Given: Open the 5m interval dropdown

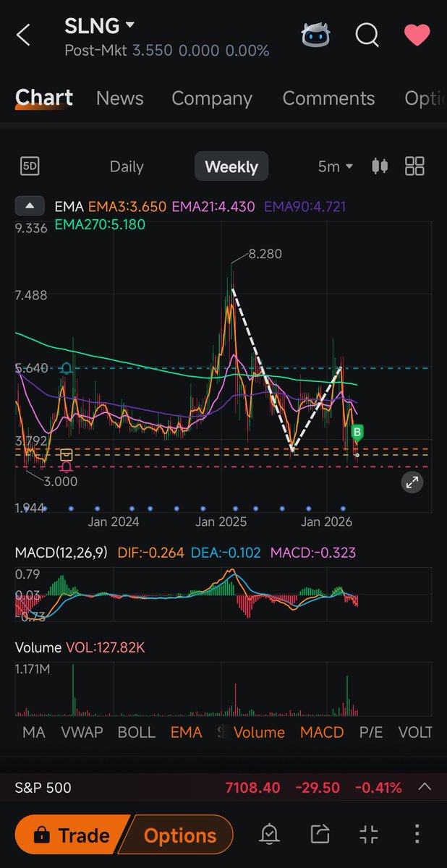Looking at the screenshot, I should 336,166.
